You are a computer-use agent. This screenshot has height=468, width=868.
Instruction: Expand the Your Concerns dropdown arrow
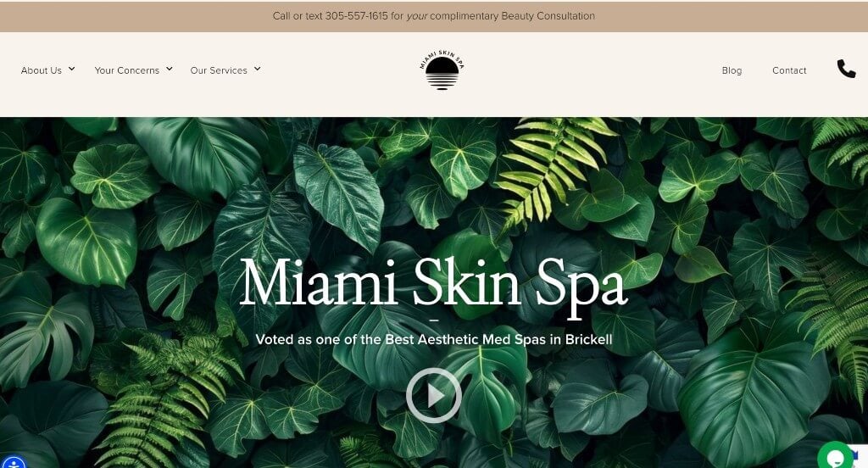coord(170,70)
